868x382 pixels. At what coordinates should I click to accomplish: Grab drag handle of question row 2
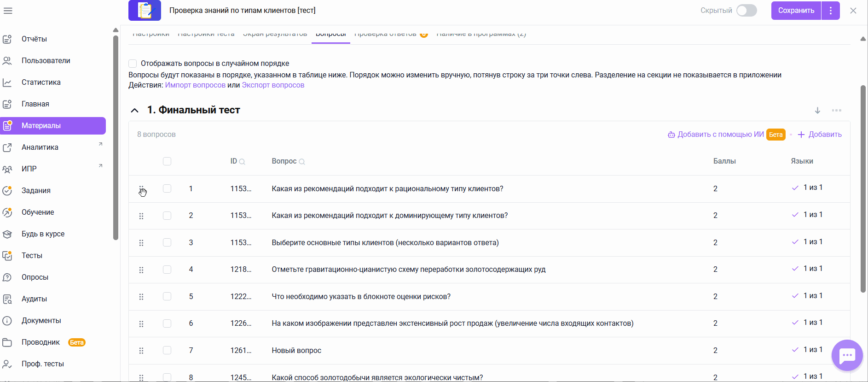click(141, 216)
